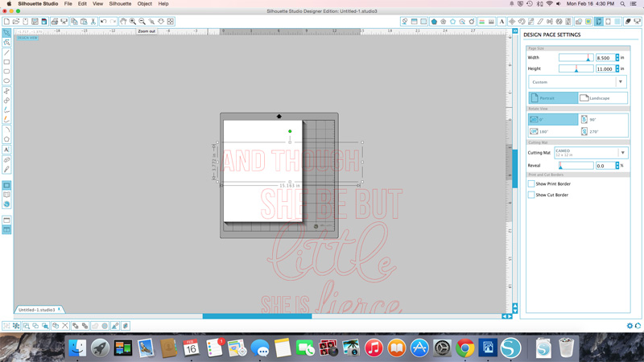Open the Cutting Mat CAMEO dropdown
The image size is (644, 362).
591,153
